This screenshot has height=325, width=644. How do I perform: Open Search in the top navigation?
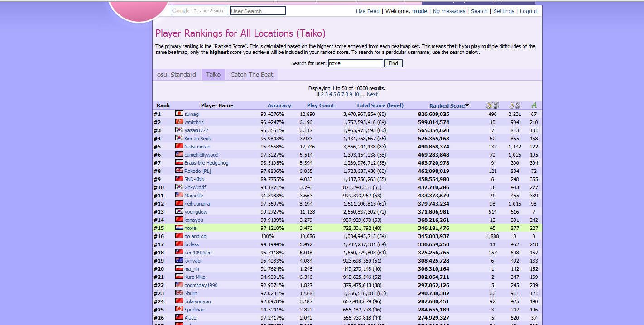click(x=479, y=11)
